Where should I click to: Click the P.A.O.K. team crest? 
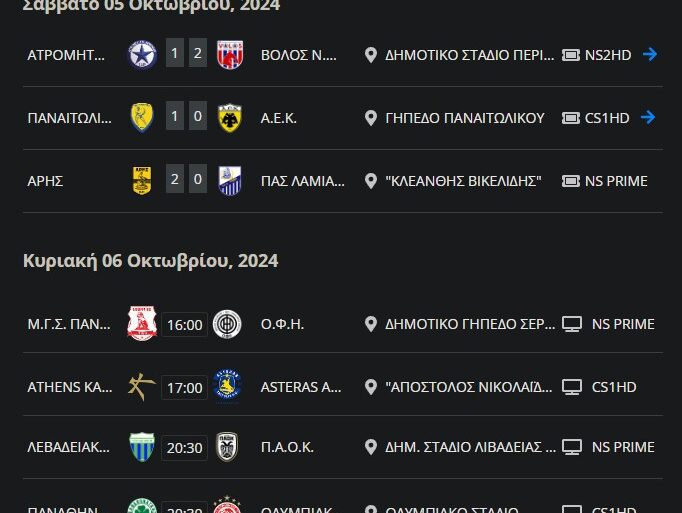click(227, 447)
